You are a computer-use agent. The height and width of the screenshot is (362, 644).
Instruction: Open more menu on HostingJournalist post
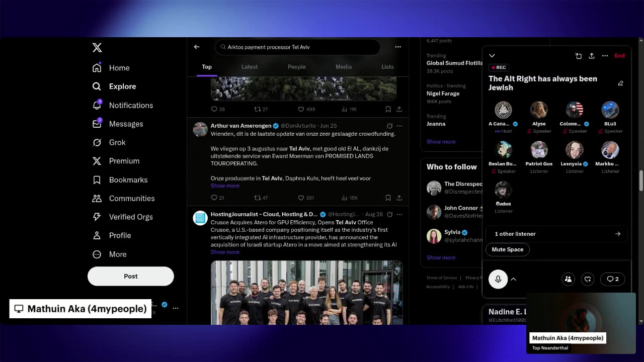pyautogui.click(x=399, y=214)
